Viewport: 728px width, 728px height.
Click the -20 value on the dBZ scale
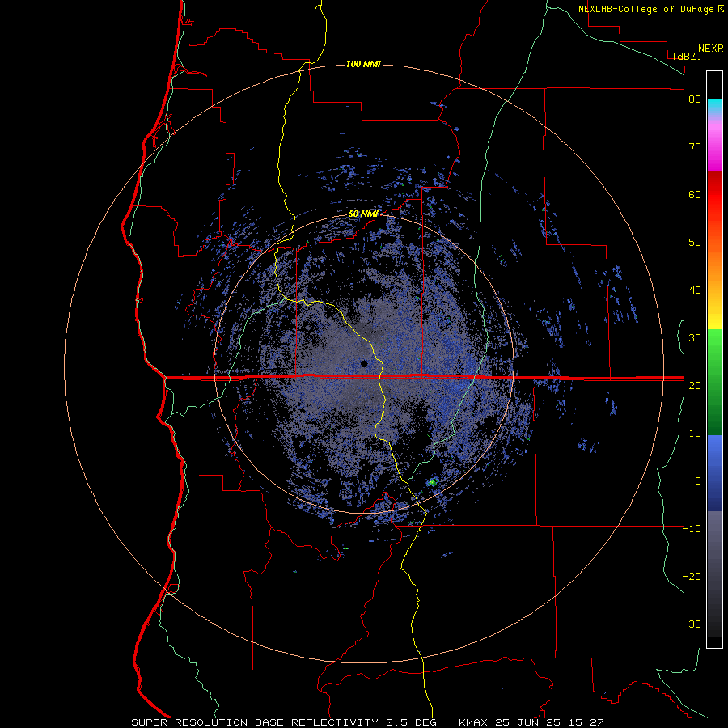[x=692, y=576]
